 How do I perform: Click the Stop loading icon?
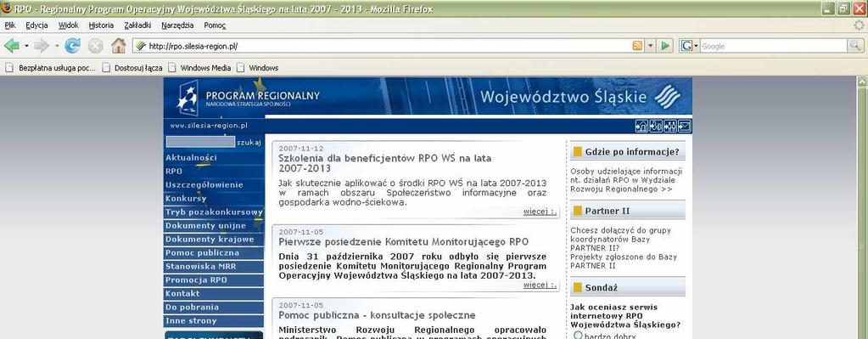96,46
